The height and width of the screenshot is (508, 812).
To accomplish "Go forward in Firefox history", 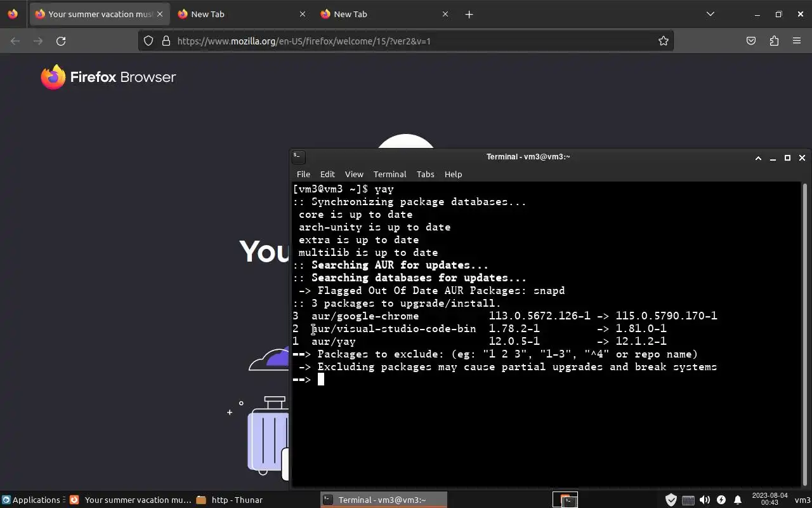I will click(x=38, y=41).
